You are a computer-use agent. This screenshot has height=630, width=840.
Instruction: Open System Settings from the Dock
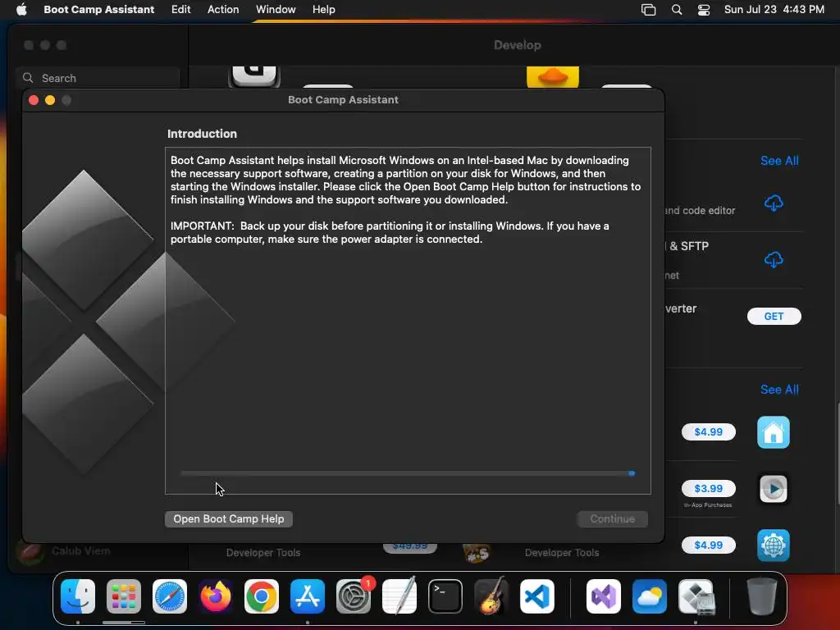coord(354,596)
